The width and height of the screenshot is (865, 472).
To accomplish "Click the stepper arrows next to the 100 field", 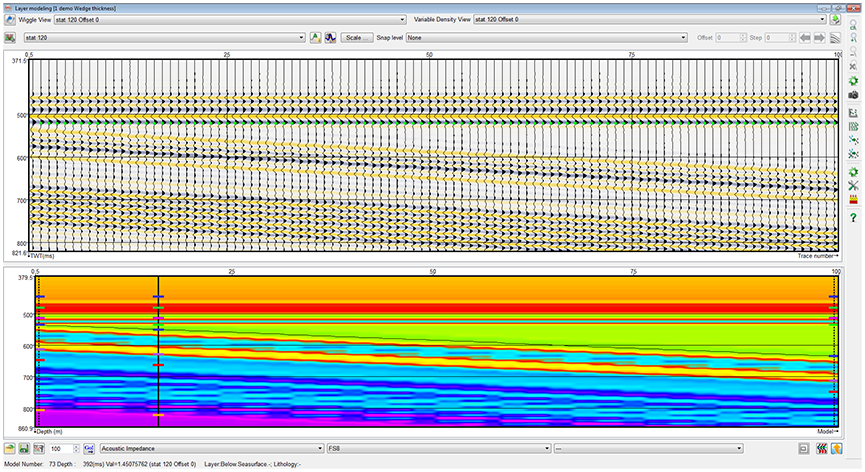I will tap(76, 450).
